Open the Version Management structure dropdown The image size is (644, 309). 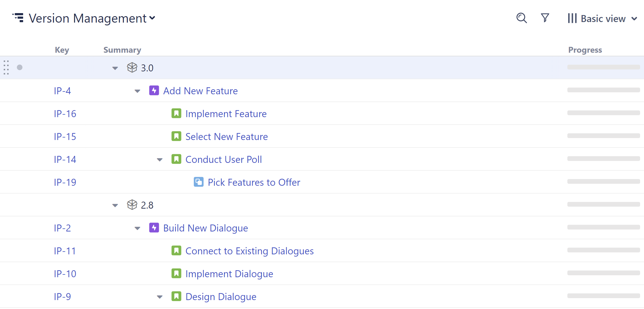tap(152, 18)
